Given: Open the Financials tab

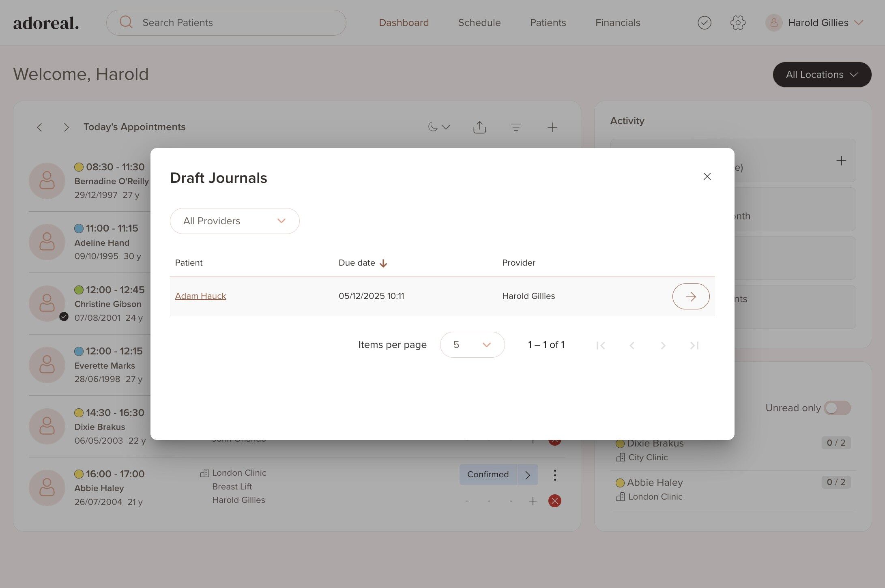Looking at the screenshot, I should tap(617, 23).
